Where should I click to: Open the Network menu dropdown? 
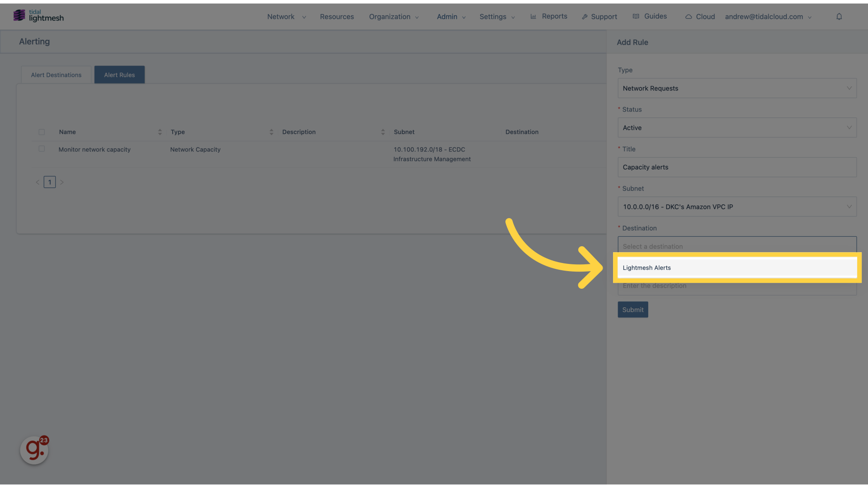click(x=280, y=16)
